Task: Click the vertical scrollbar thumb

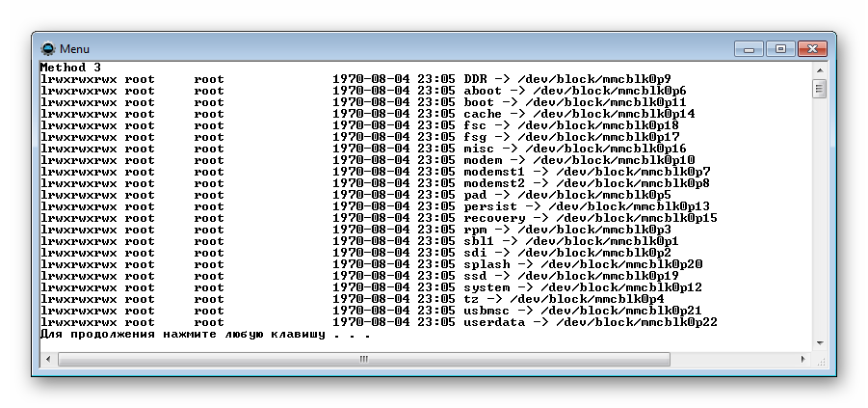Action: tap(821, 89)
